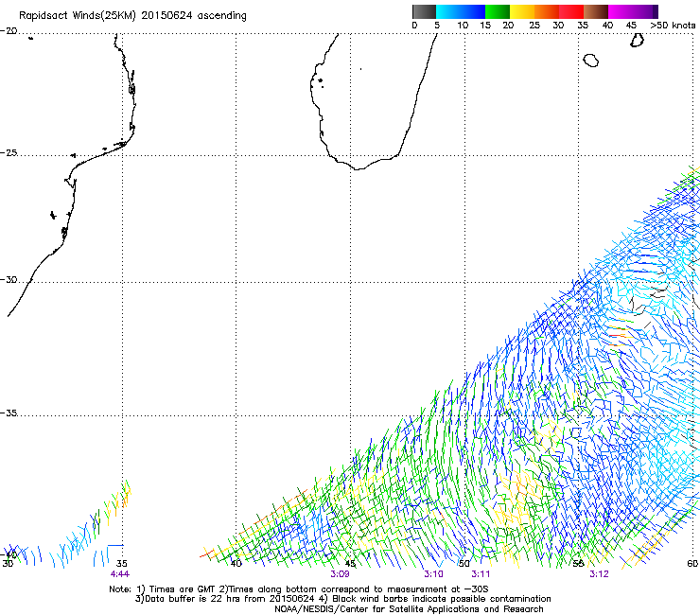700x615 pixels.
Task: Pick the red 30-35 knots legend swatch
Action: click(571, 11)
